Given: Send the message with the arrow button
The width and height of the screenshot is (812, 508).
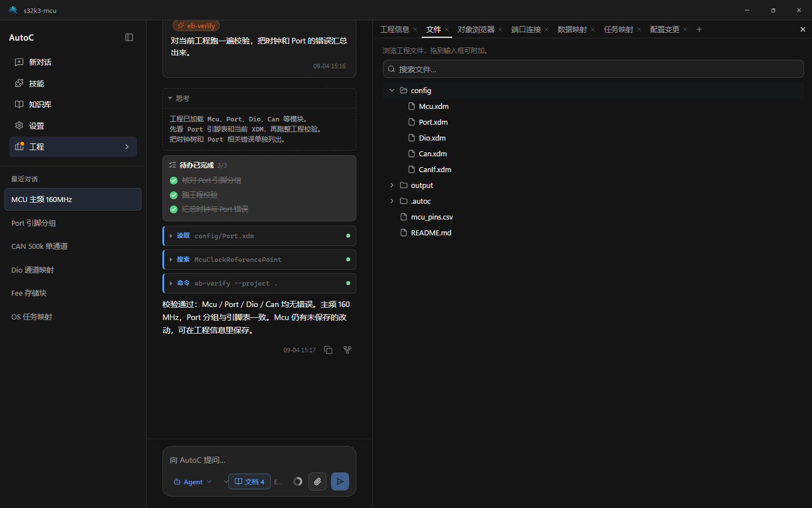Looking at the screenshot, I should [340, 481].
